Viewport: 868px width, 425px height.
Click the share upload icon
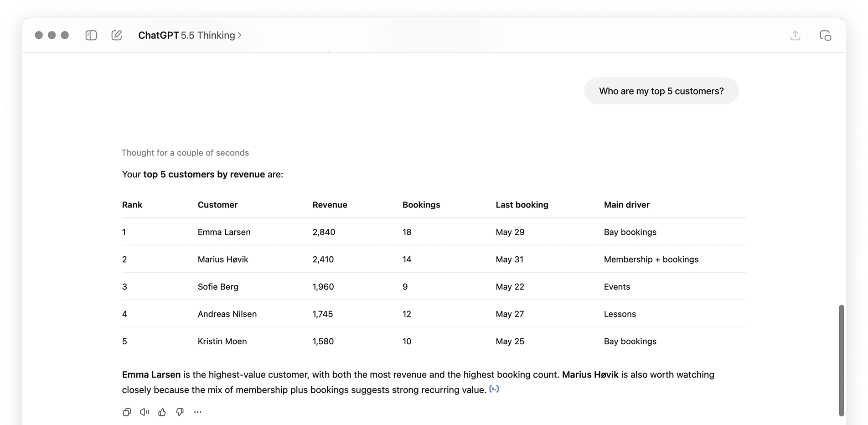click(x=796, y=35)
